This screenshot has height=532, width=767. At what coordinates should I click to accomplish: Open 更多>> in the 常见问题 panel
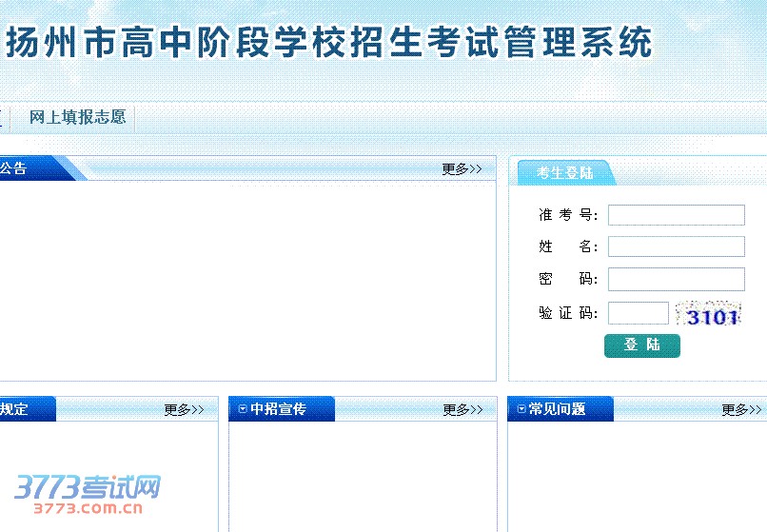pyautogui.click(x=741, y=410)
